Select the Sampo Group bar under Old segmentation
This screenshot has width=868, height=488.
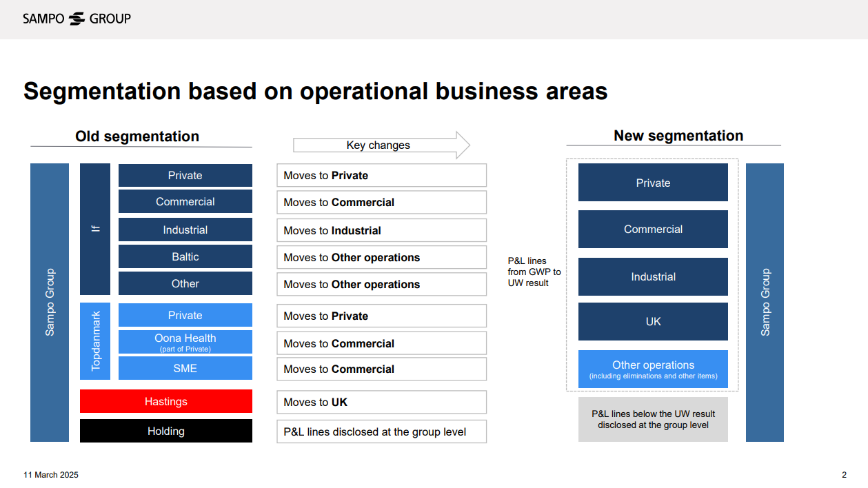click(50, 303)
